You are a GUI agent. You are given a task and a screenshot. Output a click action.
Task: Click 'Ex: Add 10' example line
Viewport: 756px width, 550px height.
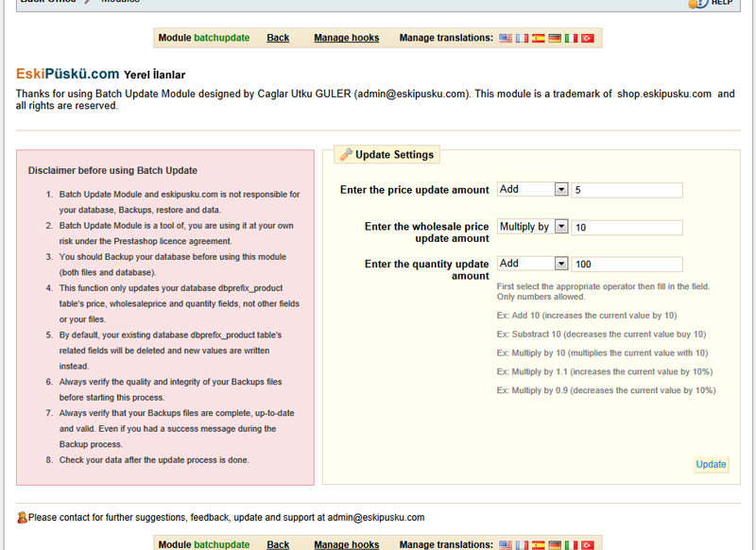pyautogui.click(x=587, y=316)
